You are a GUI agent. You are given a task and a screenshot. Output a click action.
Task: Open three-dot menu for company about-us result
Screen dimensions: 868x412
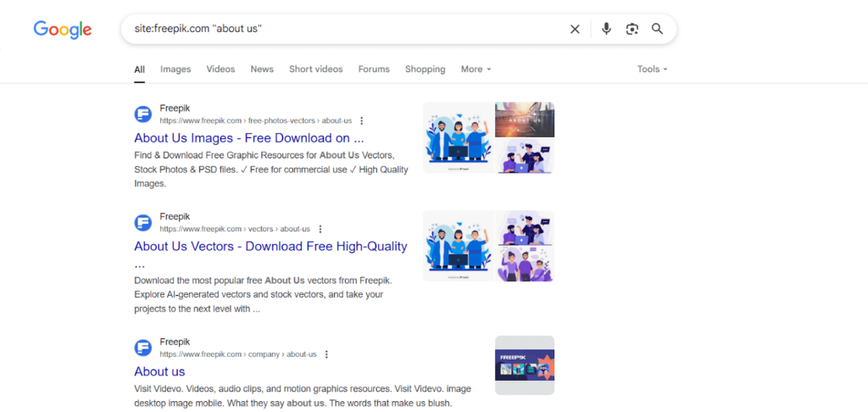click(x=326, y=354)
